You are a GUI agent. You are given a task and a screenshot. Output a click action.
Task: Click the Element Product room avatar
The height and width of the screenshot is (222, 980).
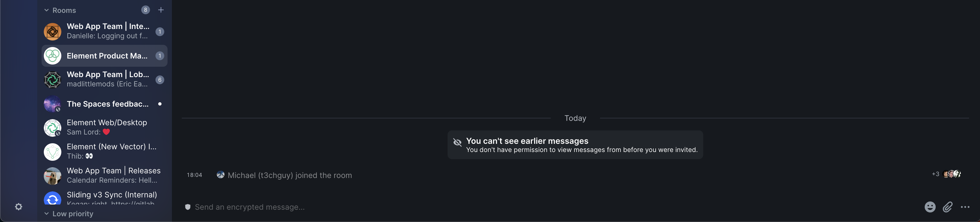tap(53, 55)
